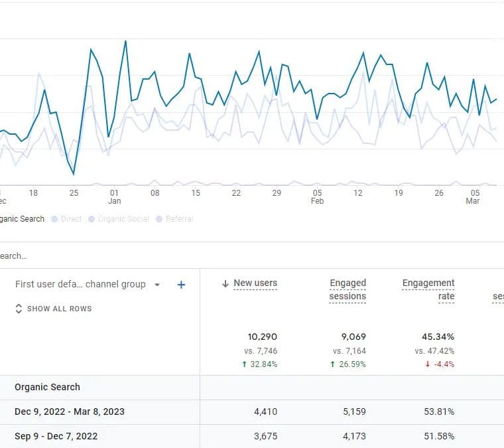
Task: Click the sort arrow beside New users
Action: click(x=225, y=283)
